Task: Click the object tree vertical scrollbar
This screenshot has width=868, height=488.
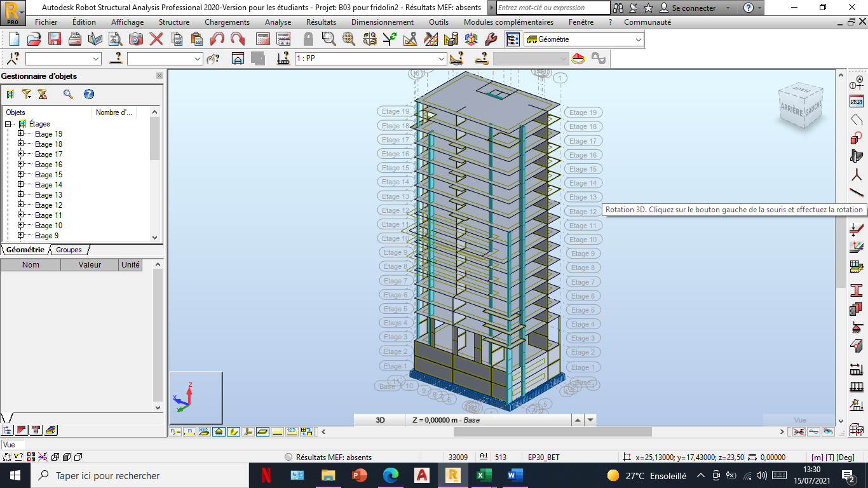Action: click(x=154, y=139)
